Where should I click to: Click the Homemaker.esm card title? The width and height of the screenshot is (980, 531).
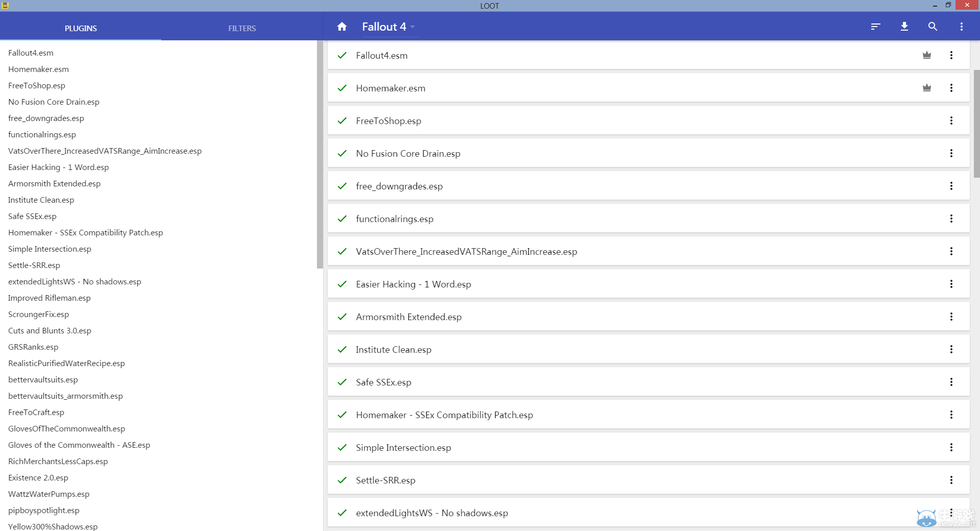point(390,88)
